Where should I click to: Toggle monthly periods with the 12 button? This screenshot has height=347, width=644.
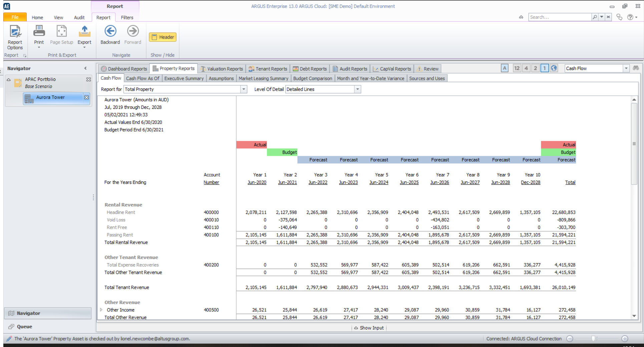click(x=517, y=68)
